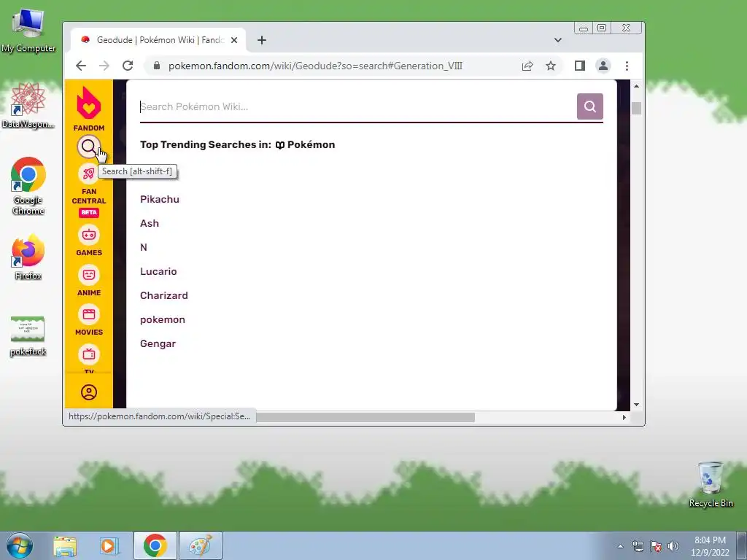The height and width of the screenshot is (560, 747).
Task: Open Paint from taskbar
Action: (201, 545)
